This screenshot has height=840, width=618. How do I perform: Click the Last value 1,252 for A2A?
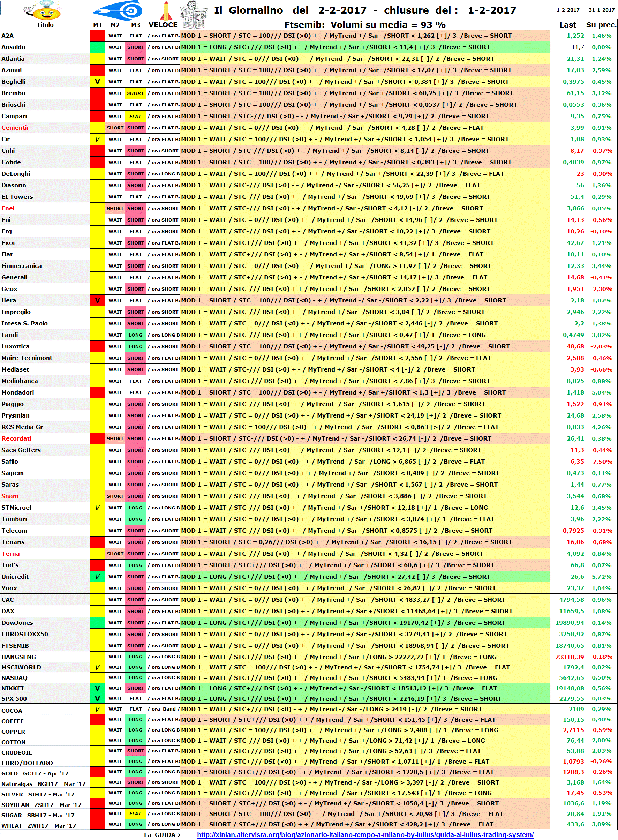[x=575, y=36]
